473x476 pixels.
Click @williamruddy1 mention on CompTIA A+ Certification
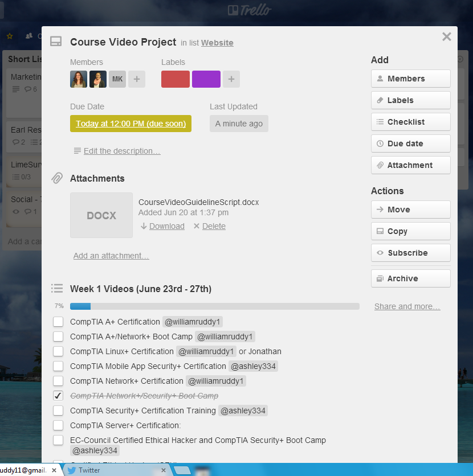click(193, 322)
